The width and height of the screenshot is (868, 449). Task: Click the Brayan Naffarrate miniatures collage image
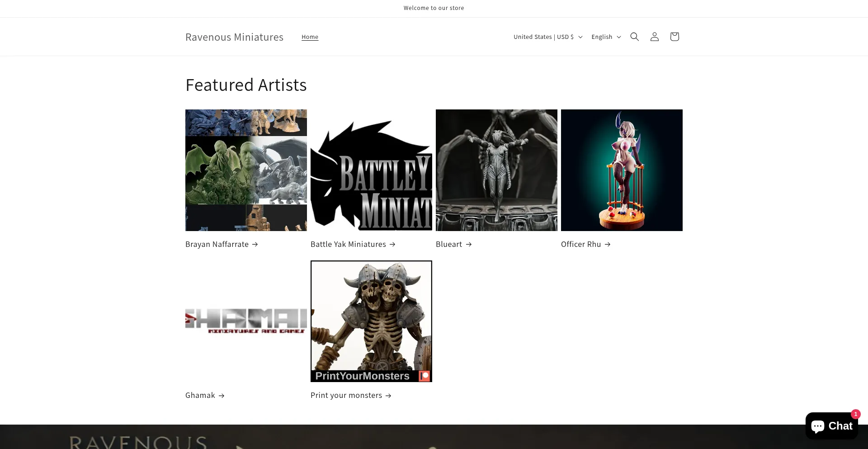click(246, 170)
